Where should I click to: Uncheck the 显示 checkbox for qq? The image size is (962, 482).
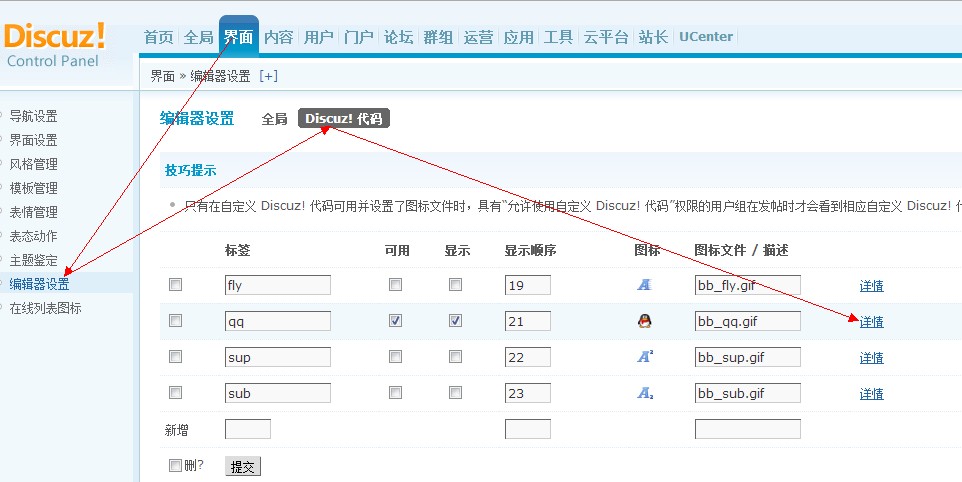(455, 321)
